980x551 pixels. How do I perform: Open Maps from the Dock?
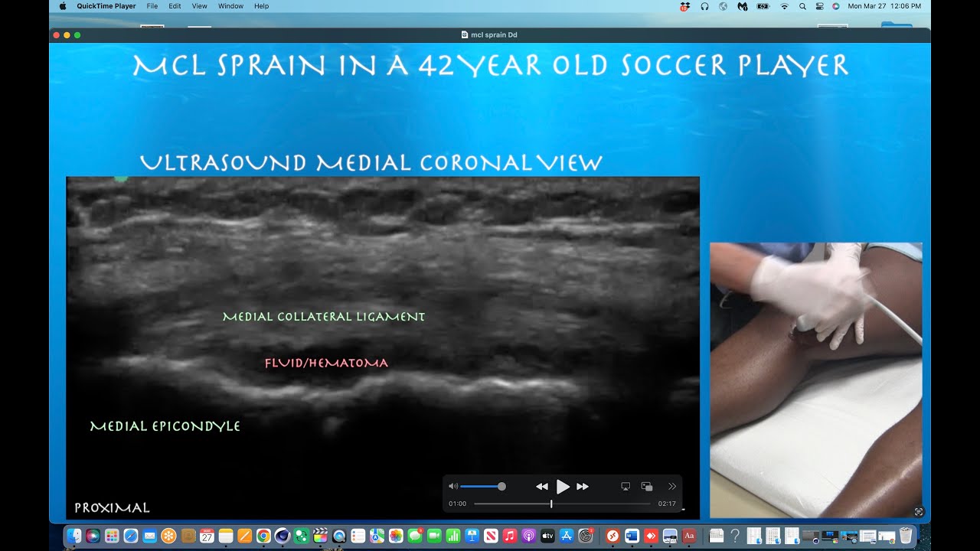377,536
